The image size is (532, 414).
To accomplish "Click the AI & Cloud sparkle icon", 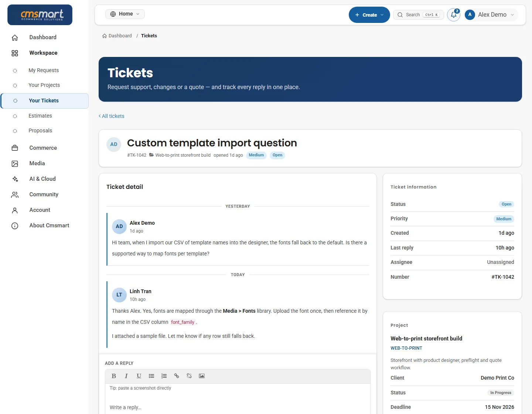I will click(15, 179).
